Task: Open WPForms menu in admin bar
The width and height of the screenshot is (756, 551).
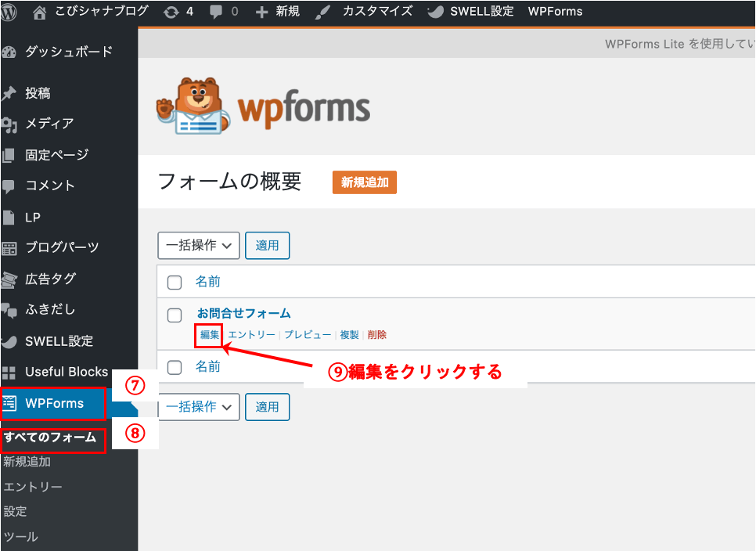Action: point(555,12)
